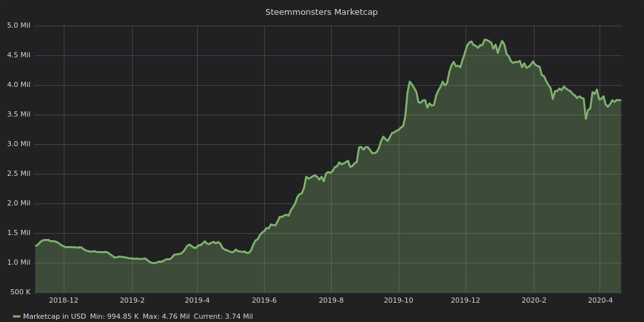Click the 2018-12 x-axis label
Screen dimensions: 644x322
point(64,300)
